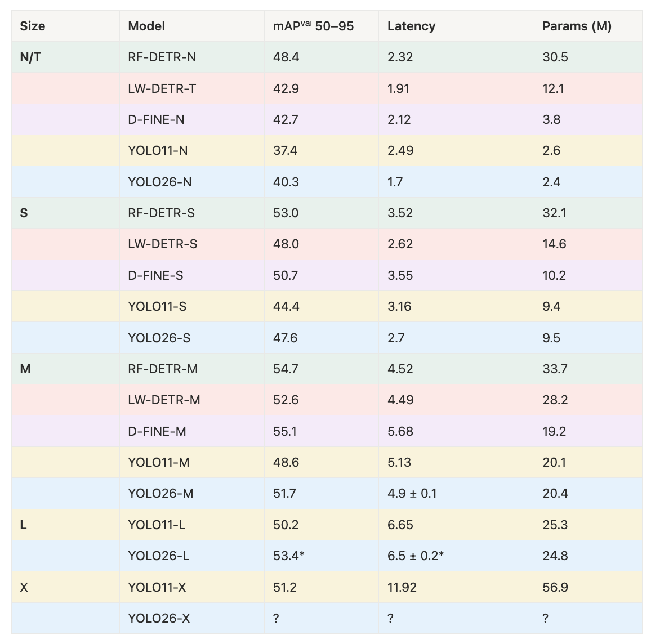
Task: Click the Latency column header
Action: pos(411,26)
